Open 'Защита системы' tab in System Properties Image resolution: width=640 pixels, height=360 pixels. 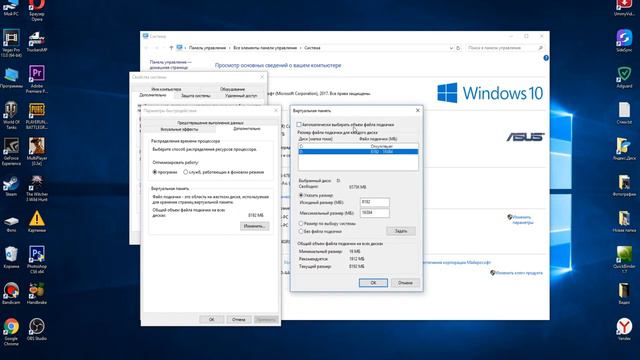tap(196, 96)
